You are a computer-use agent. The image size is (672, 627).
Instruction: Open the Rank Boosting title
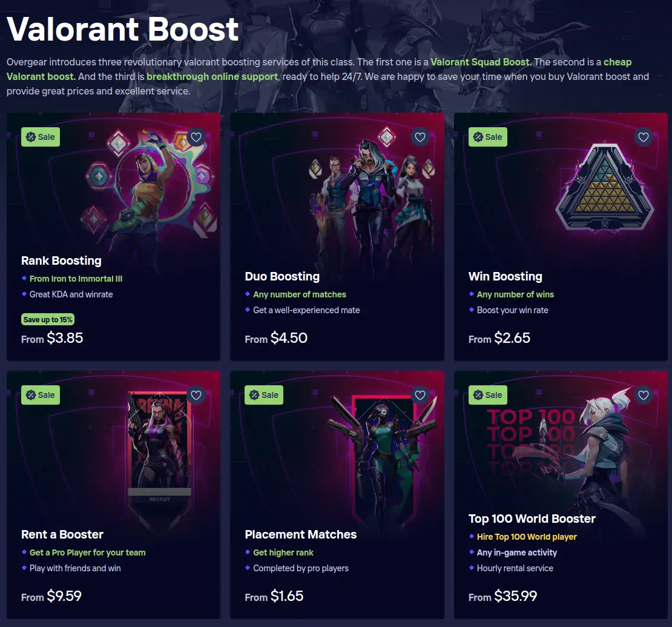click(61, 260)
